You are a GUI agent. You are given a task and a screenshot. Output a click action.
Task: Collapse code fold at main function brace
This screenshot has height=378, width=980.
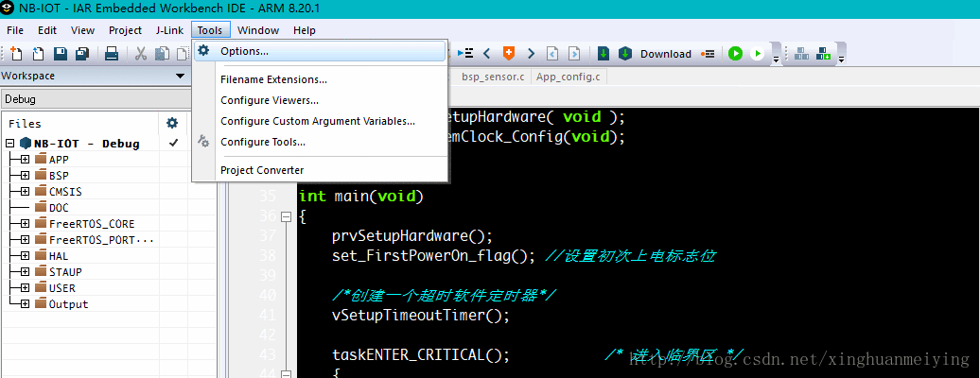(x=287, y=216)
